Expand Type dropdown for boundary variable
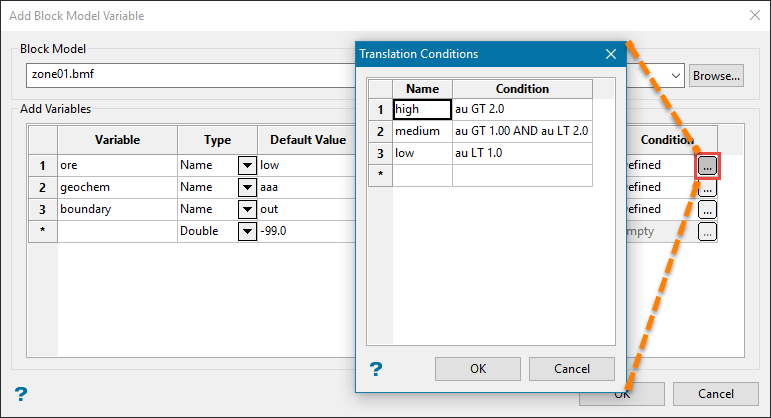The height and width of the screenshot is (418, 771). (246, 209)
